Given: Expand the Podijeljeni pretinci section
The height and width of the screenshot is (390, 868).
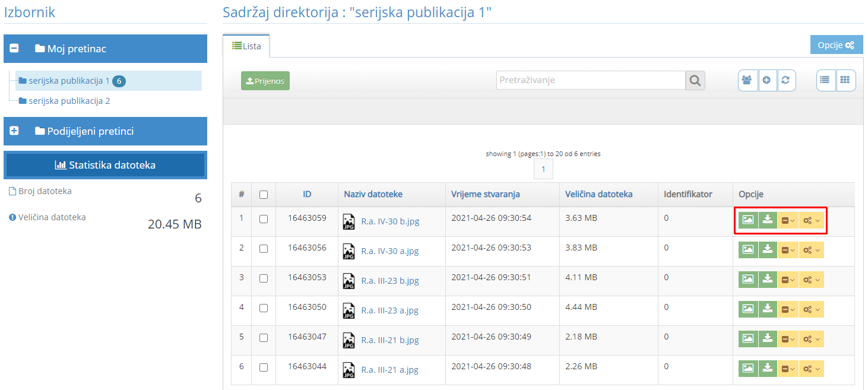Looking at the screenshot, I should point(14,131).
